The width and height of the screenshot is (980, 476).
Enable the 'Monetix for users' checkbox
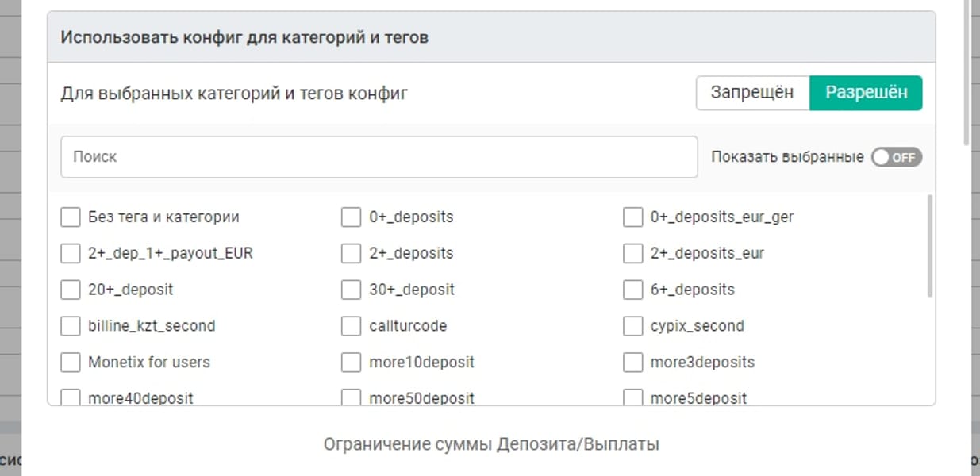(x=70, y=362)
